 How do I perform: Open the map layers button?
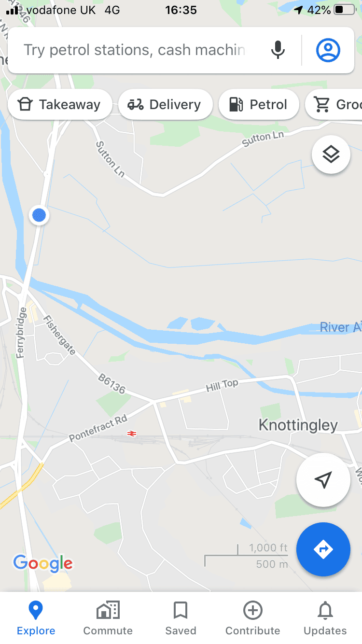click(331, 154)
